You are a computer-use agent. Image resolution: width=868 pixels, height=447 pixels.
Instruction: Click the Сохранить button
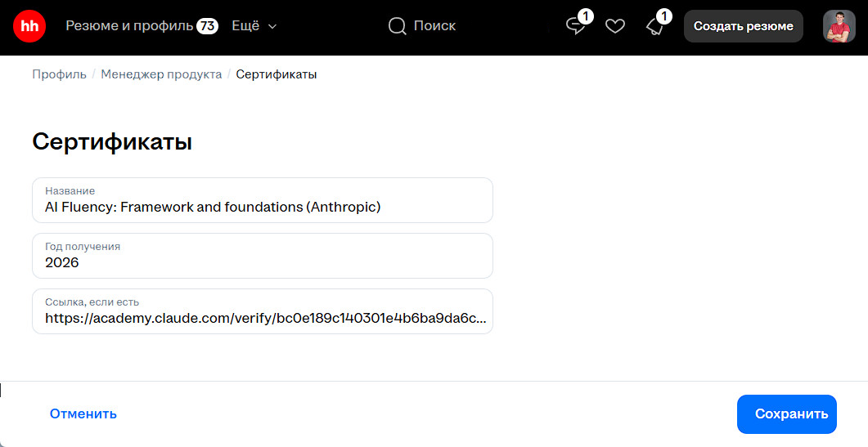[x=787, y=413]
